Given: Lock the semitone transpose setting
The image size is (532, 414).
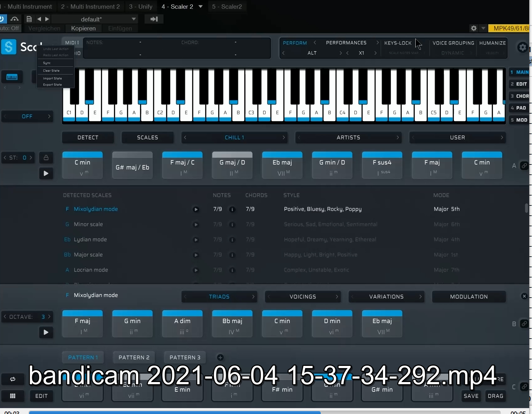Looking at the screenshot, I should pos(46,158).
